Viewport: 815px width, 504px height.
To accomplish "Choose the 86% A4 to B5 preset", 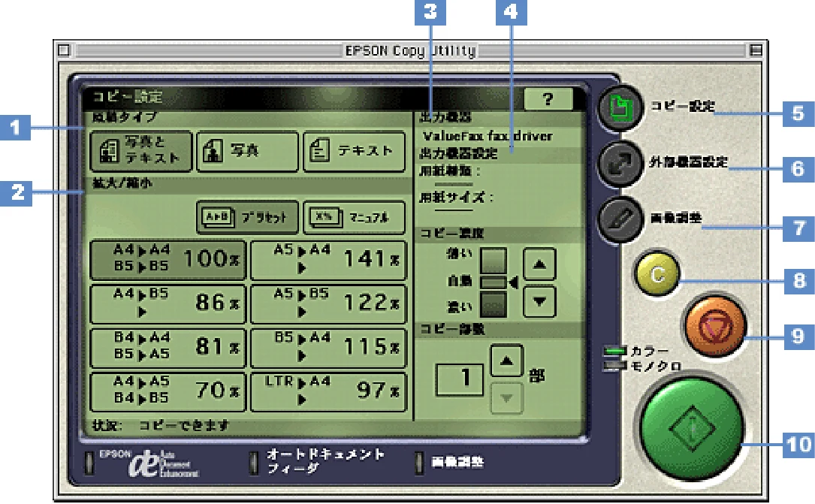I will tap(168, 303).
